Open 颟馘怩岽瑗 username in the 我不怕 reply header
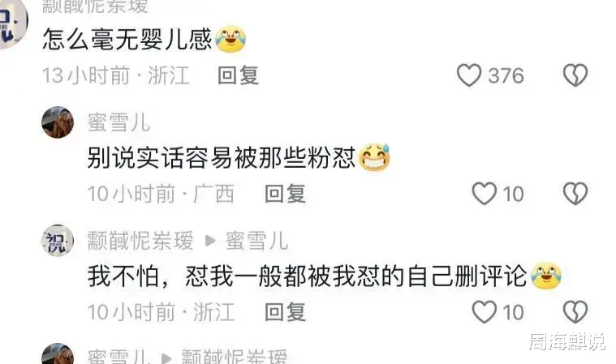The image size is (616, 364). (140, 241)
